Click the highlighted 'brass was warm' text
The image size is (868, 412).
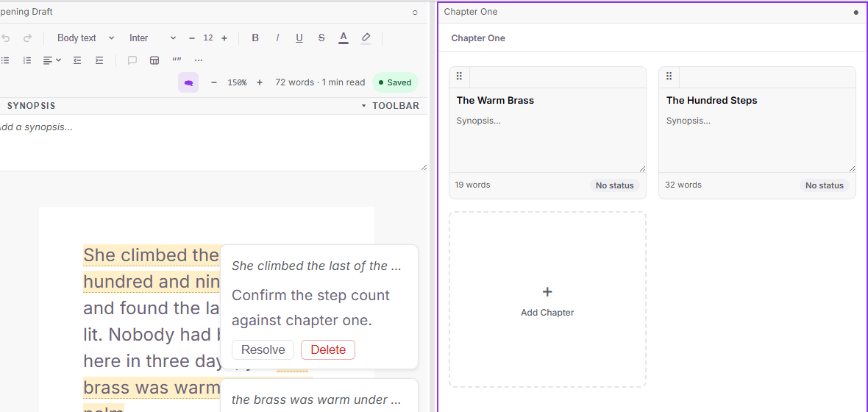point(152,388)
